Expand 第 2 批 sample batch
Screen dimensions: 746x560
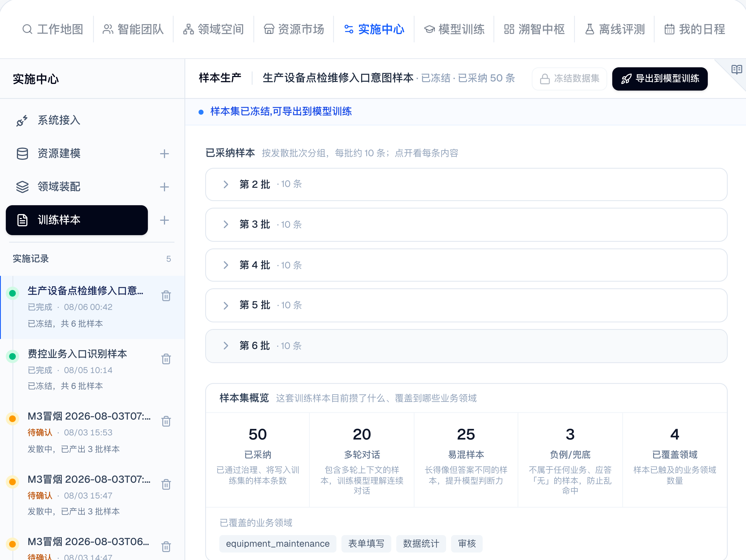(466, 184)
